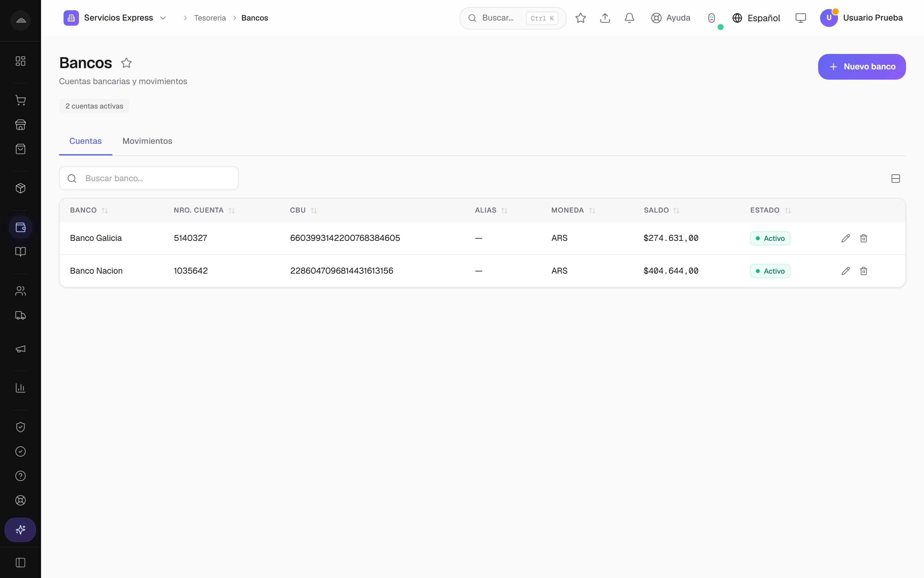Click ARS currency in Banco Galicia row
The height and width of the screenshot is (578, 924).
point(559,238)
